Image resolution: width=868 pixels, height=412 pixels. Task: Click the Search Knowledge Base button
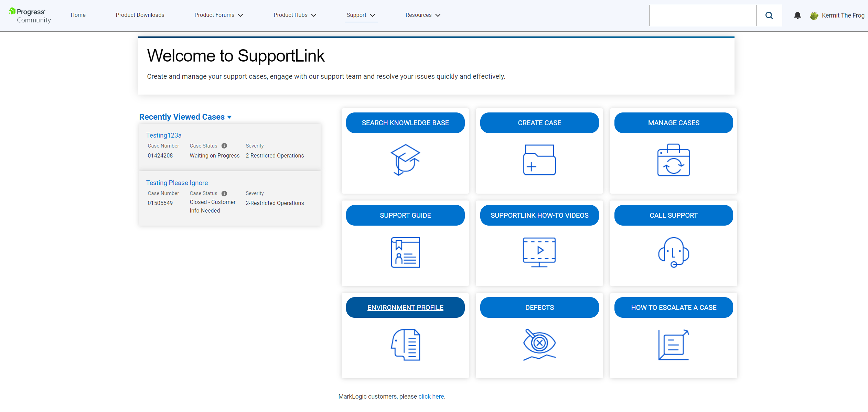(x=405, y=123)
